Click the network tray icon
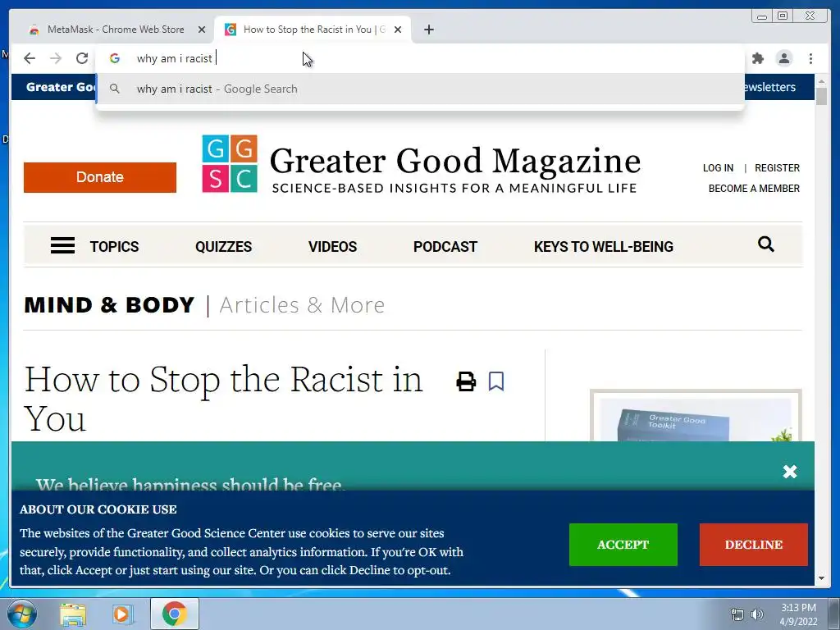This screenshot has height=630, width=840. [737, 614]
